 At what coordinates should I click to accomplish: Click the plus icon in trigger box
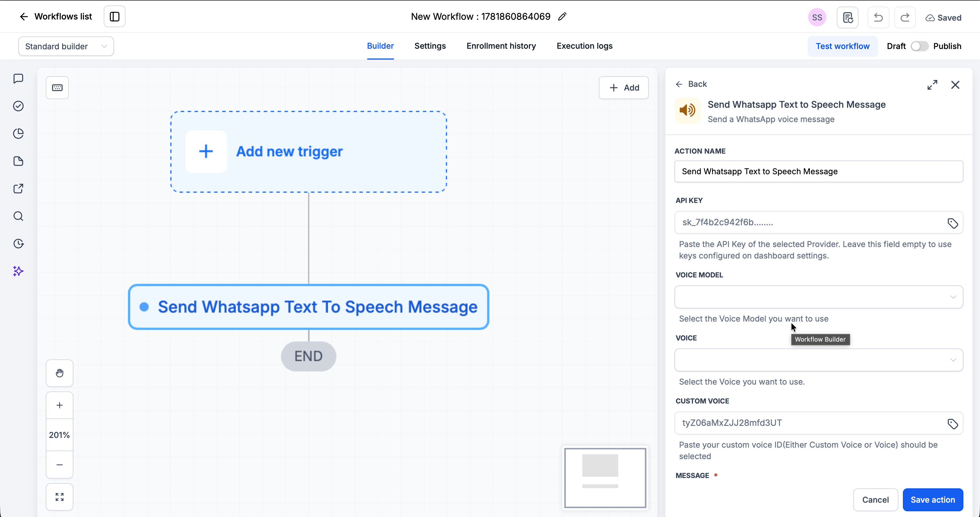(x=206, y=151)
